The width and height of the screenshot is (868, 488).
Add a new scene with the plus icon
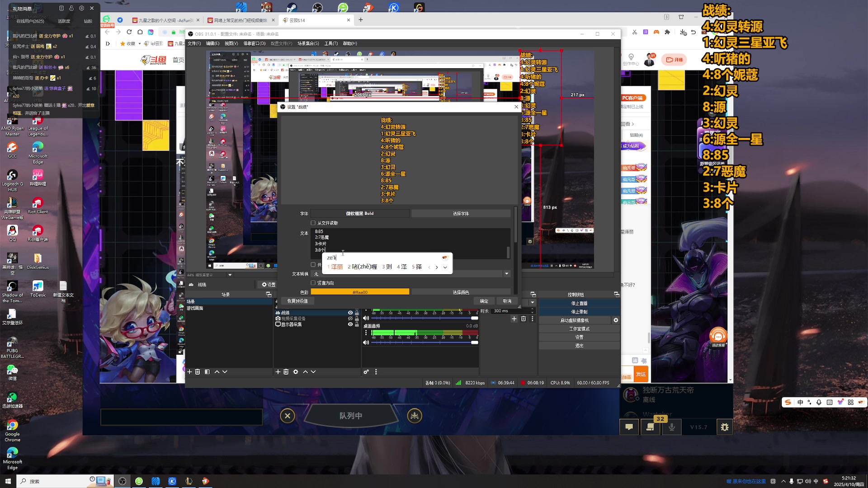(x=189, y=372)
